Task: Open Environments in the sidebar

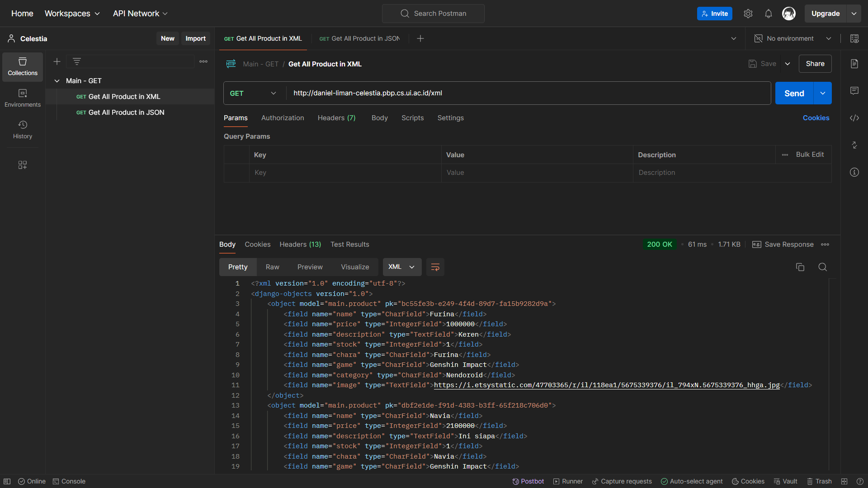Action: (x=23, y=98)
